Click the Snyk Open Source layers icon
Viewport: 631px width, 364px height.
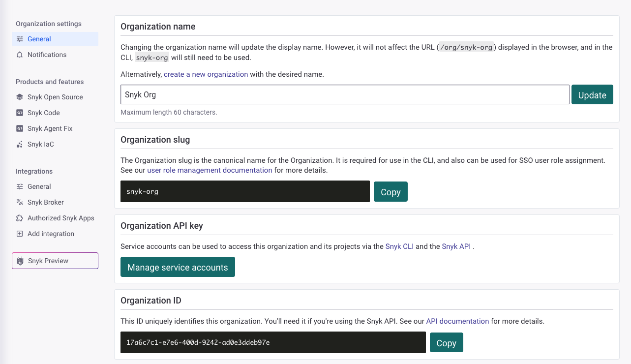(20, 97)
